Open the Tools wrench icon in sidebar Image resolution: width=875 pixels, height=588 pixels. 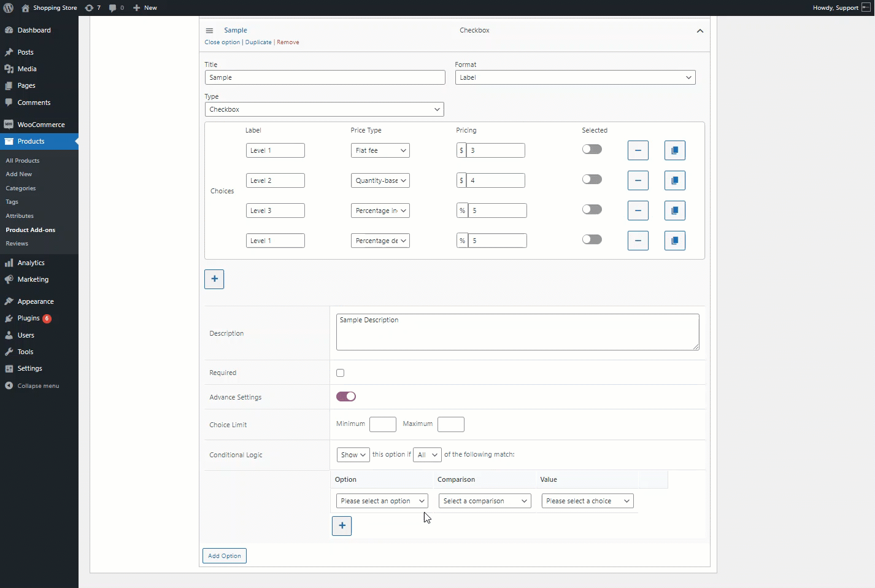coord(9,352)
